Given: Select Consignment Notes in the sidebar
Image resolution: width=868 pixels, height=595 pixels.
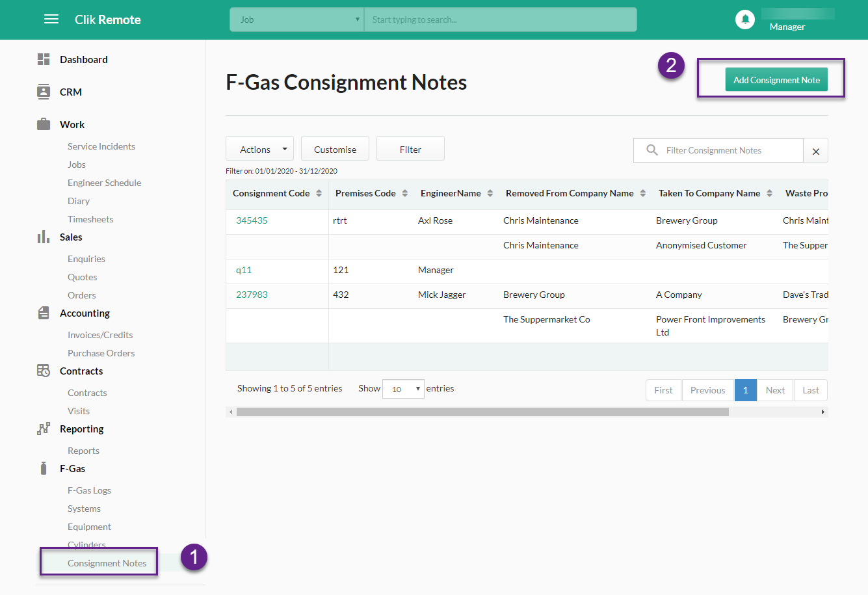Looking at the screenshot, I should pos(98,562).
